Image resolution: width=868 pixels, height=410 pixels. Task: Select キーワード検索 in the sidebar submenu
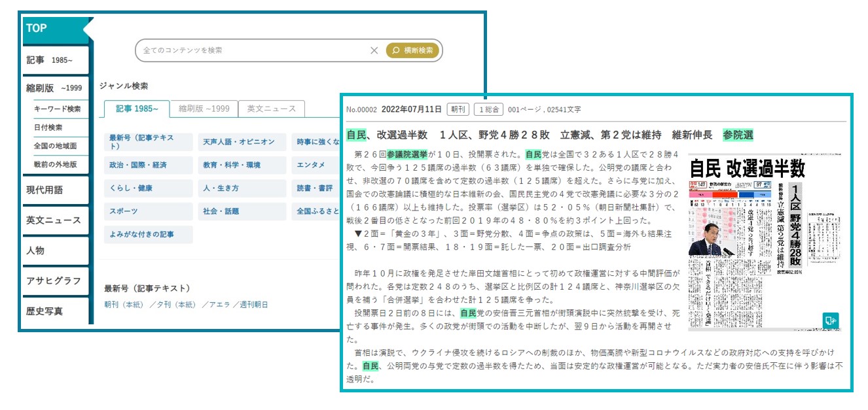point(58,109)
